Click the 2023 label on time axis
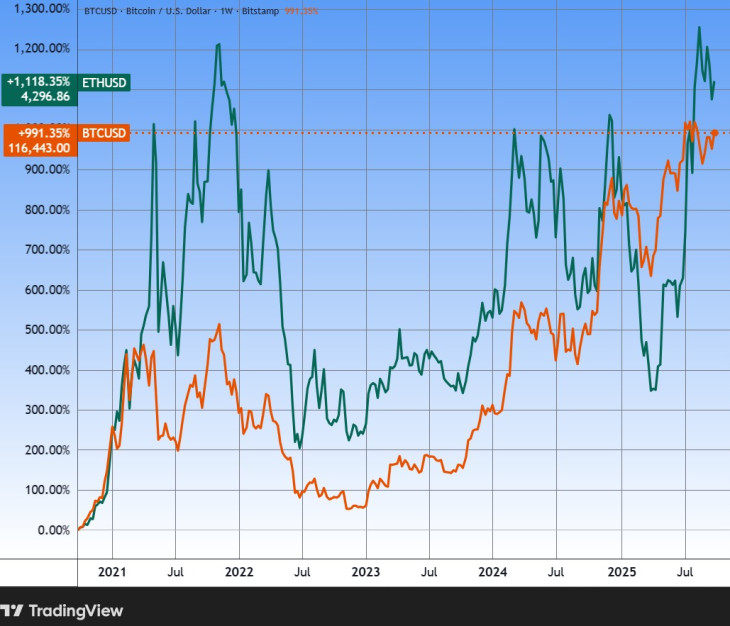Image resolution: width=730 pixels, height=626 pixels. click(x=365, y=573)
